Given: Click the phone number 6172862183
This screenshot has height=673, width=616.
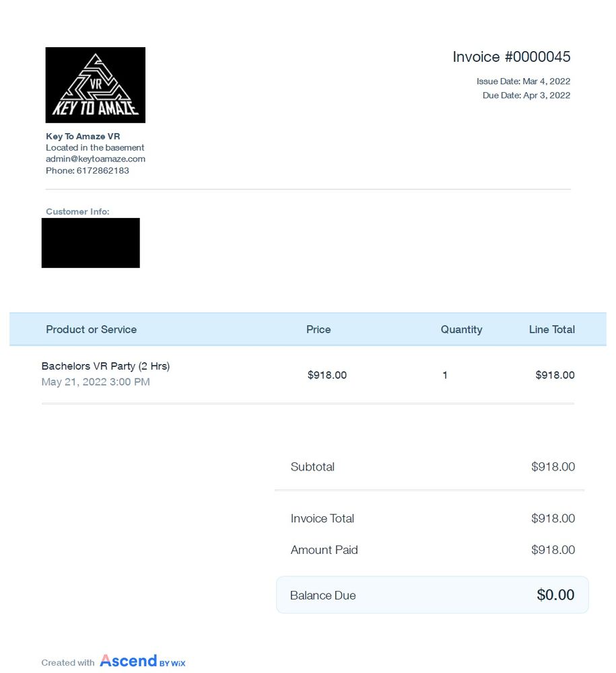Looking at the screenshot, I should pyautogui.click(x=102, y=170).
